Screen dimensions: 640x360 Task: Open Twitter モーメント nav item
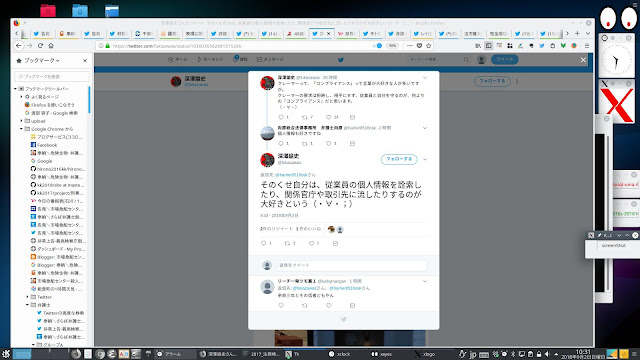click(x=210, y=60)
